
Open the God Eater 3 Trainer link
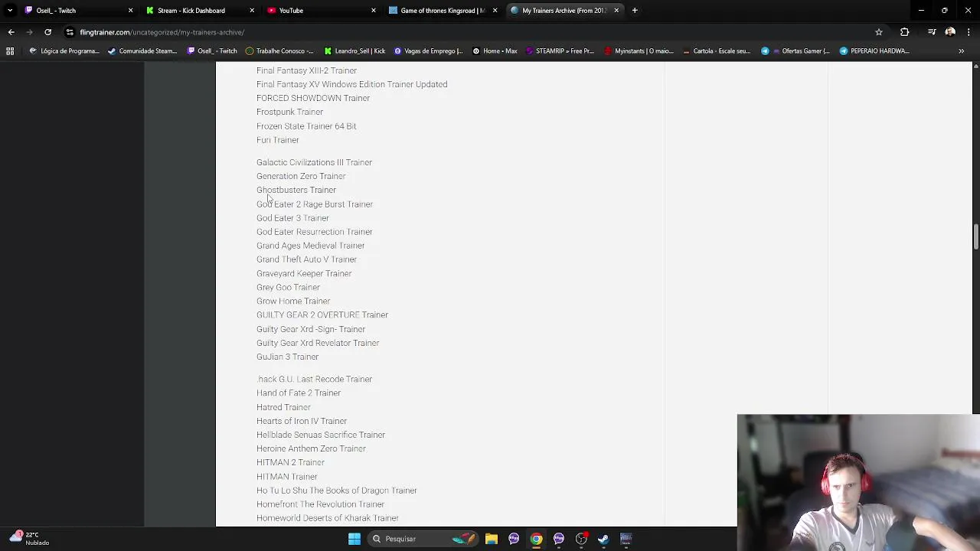point(292,218)
